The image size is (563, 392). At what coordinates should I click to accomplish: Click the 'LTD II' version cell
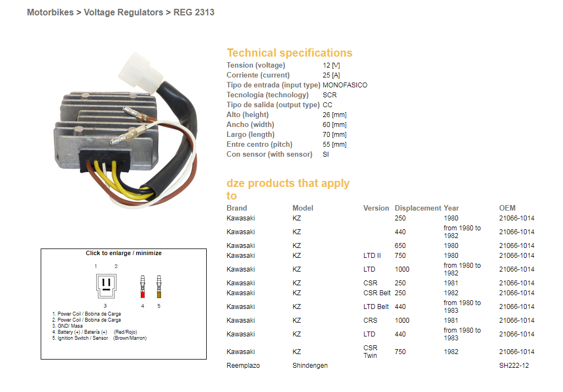372,256
